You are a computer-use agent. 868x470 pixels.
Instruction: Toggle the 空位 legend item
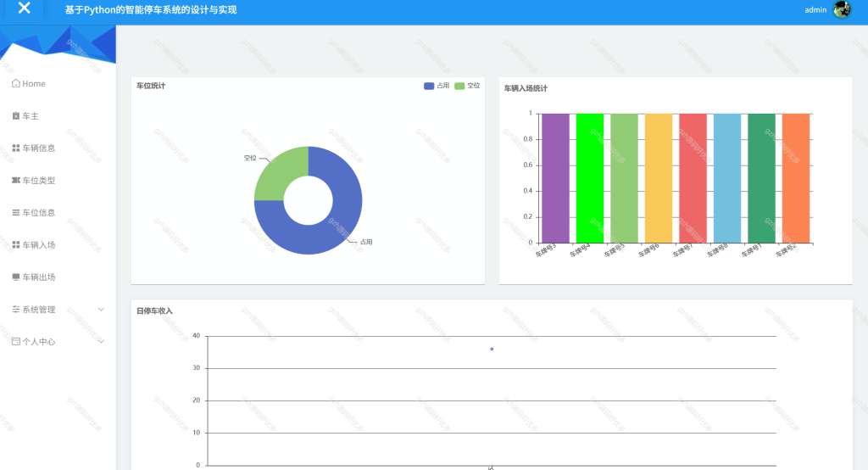[x=467, y=86]
